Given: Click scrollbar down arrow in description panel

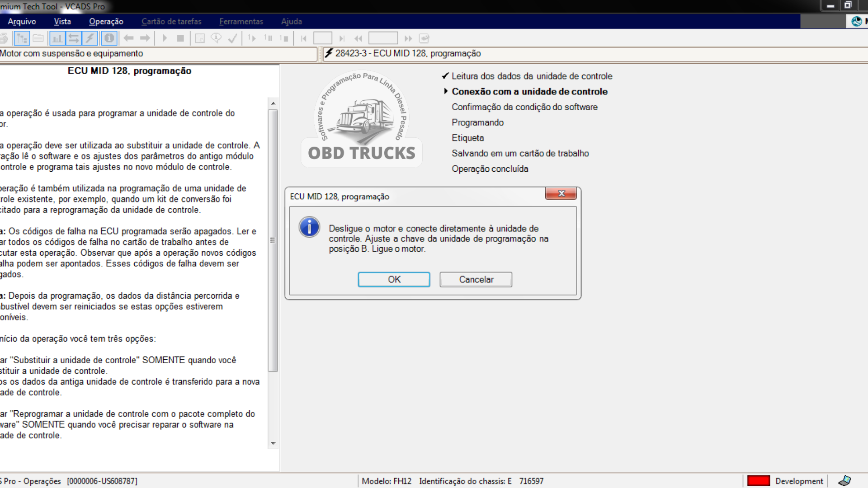Looking at the screenshot, I should click(x=273, y=444).
